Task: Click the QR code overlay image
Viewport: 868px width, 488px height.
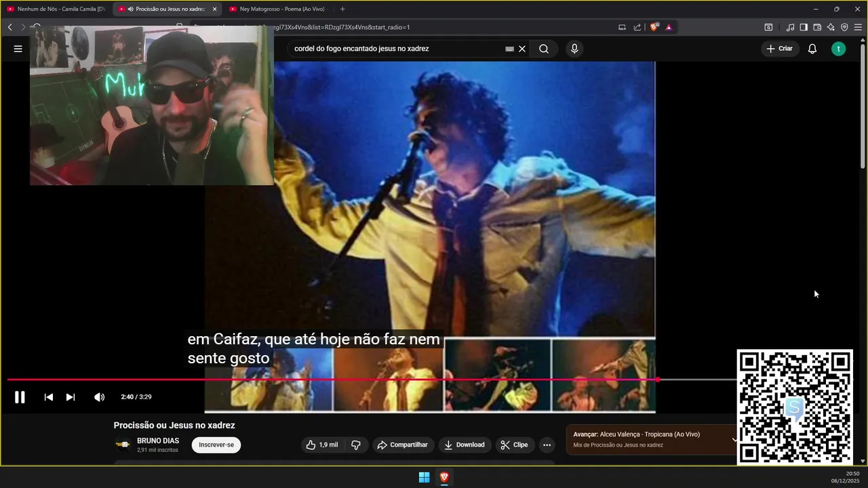Action: (795, 407)
